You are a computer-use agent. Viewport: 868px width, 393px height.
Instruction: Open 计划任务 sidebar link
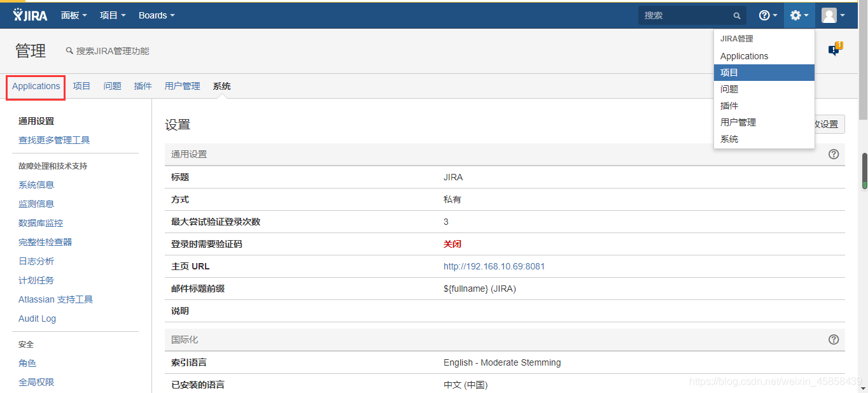(36, 280)
